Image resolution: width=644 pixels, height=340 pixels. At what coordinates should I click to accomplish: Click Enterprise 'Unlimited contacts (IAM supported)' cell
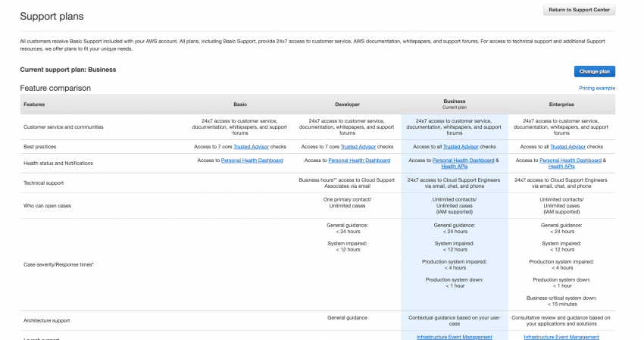coord(561,206)
